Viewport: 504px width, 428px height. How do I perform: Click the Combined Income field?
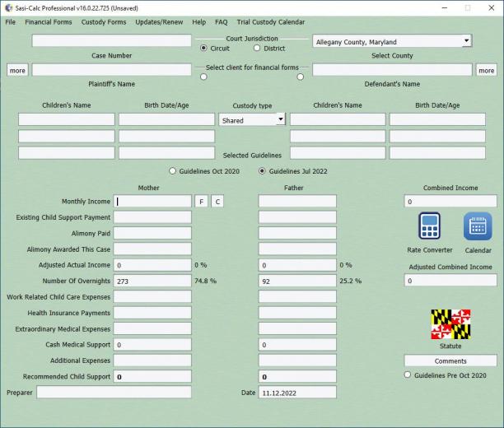(450, 201)
